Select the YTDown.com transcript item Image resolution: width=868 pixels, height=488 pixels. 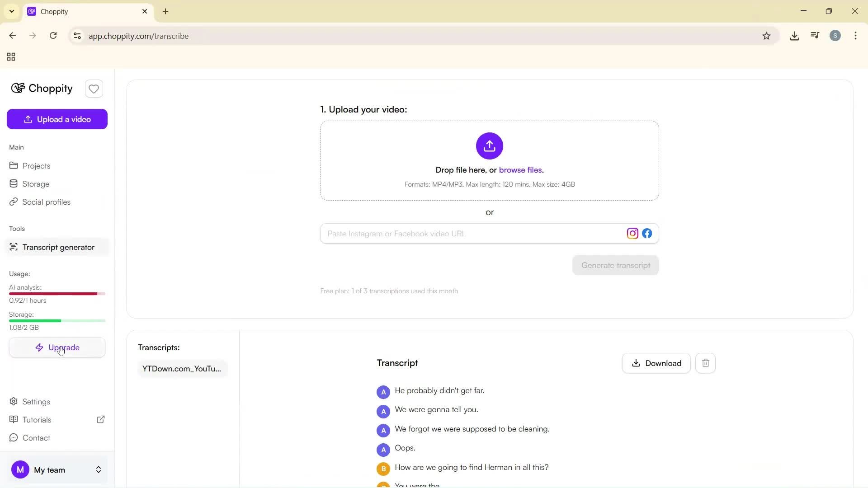(x=182, y=368)
